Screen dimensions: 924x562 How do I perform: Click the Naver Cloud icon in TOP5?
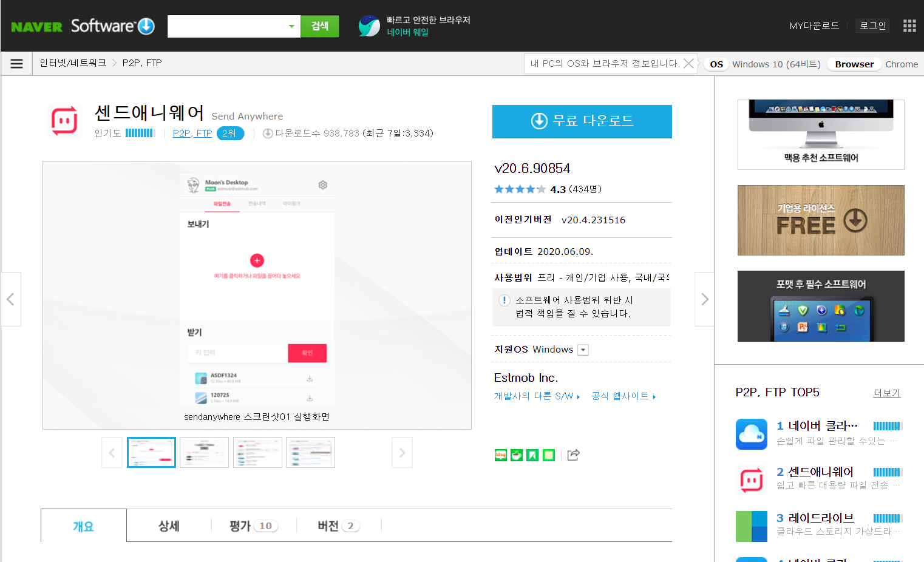tap(752, 434)
